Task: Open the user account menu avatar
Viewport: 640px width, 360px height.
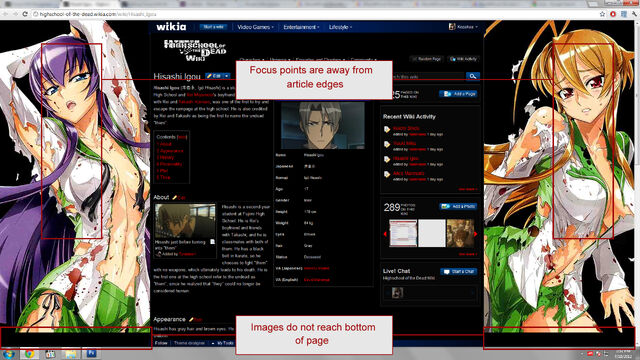Action: [x=452, y=27]
